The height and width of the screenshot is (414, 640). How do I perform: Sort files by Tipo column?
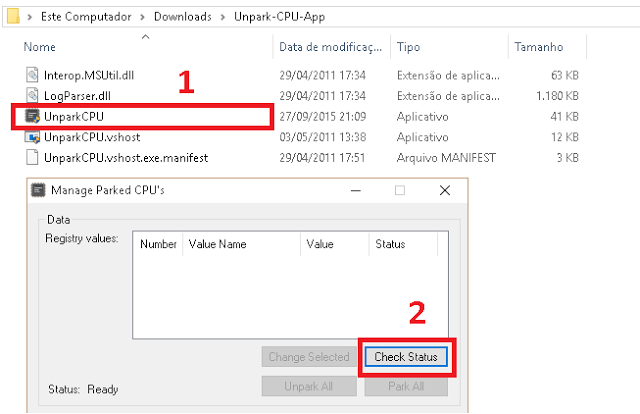[x=409, y=47]
